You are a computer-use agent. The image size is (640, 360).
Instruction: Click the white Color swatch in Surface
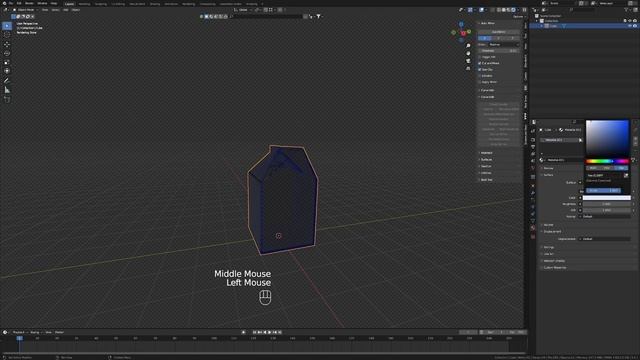607,198
